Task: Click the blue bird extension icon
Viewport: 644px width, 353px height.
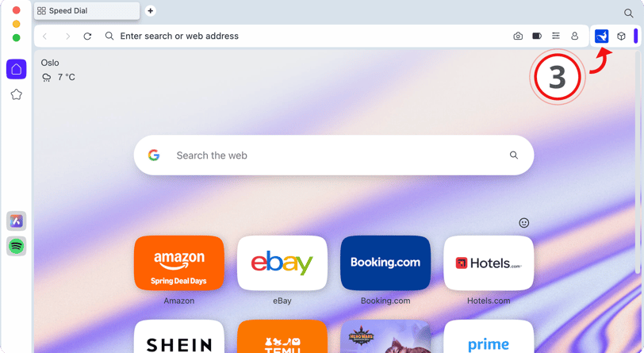Action: click(602, 36)
